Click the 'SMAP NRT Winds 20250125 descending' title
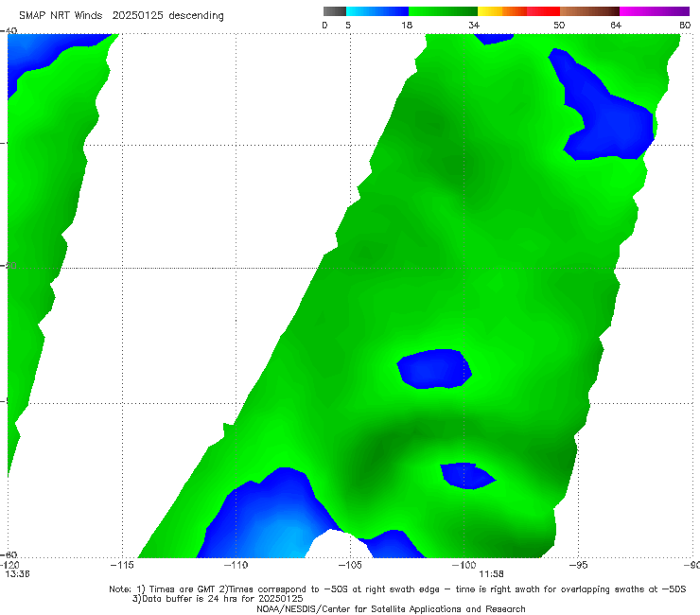This screenshot has height=615, width=700. pos(121,16)
